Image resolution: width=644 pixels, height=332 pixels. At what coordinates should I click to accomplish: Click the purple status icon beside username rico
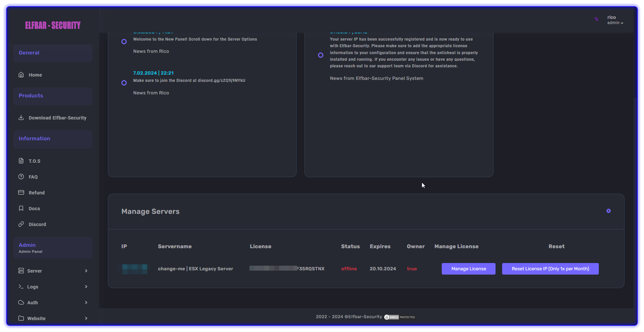coord(596,19)
